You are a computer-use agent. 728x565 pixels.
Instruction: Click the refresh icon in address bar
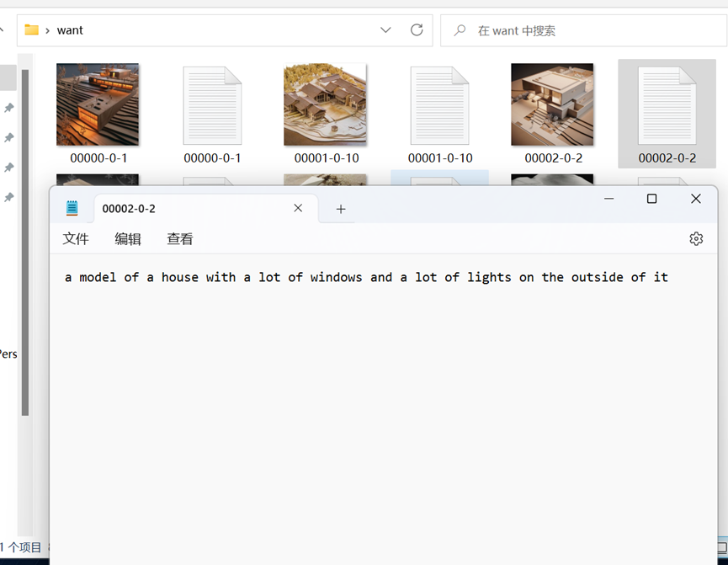tap(417, 30)
